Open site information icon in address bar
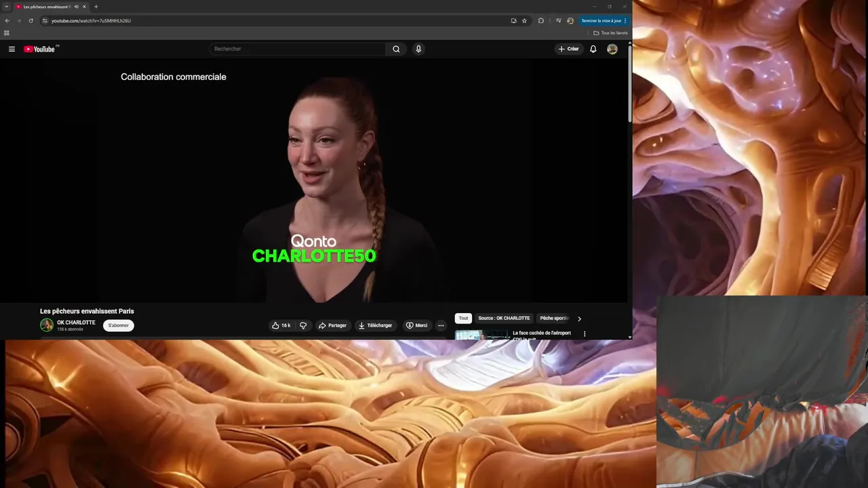The image size is (868, 488). click(x=45, y=21)
